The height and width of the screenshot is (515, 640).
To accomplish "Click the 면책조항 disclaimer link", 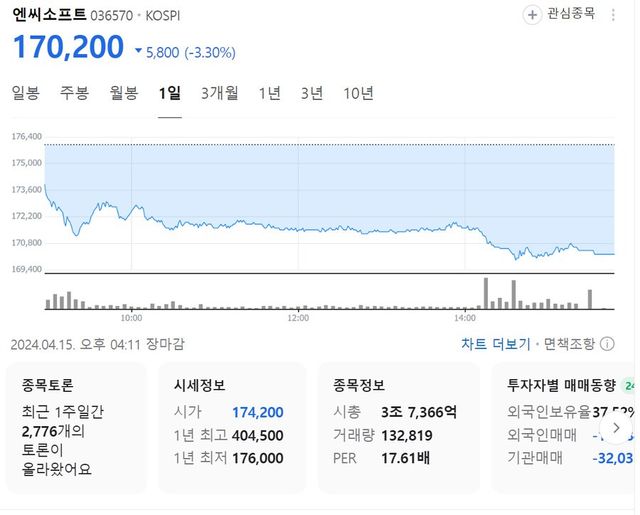I will (x=569, y=344).
